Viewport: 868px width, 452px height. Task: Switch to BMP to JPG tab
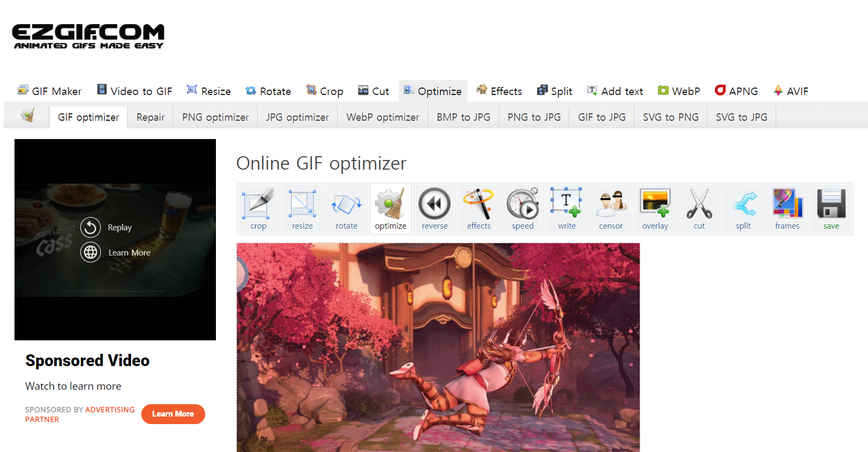pyautogui.click(x=464, y=117)
